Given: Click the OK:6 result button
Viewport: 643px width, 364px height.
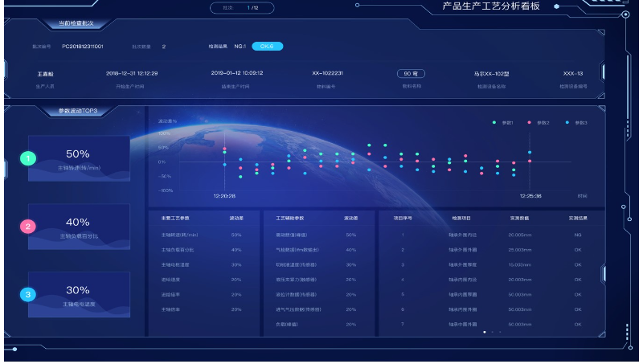Looking at the screenshot, I should [x=267, y=47].
